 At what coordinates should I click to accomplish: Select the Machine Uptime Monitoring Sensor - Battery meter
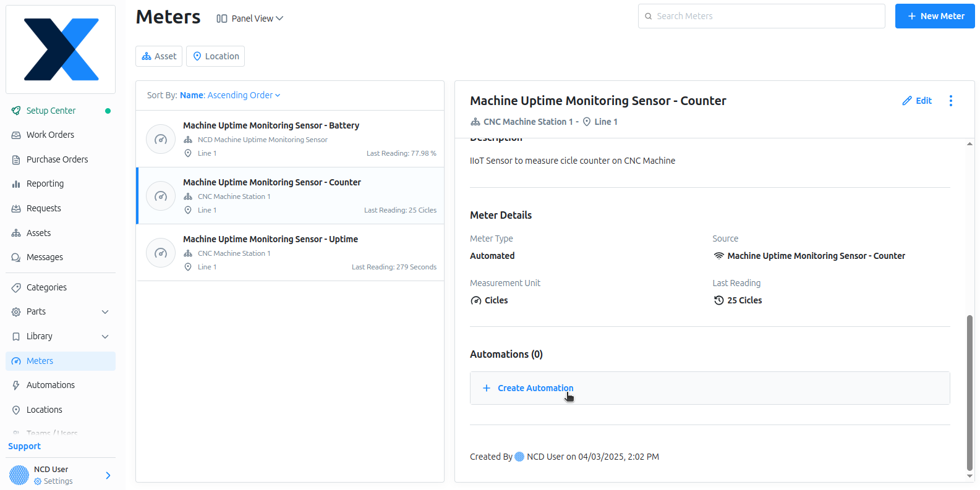pos(290,139)
